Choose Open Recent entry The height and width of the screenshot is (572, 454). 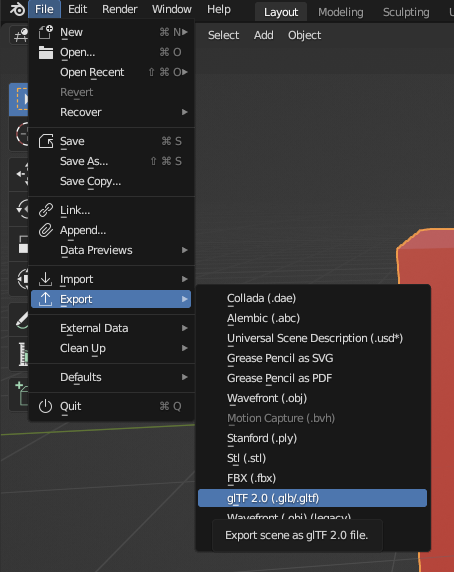tap(111, 72)
